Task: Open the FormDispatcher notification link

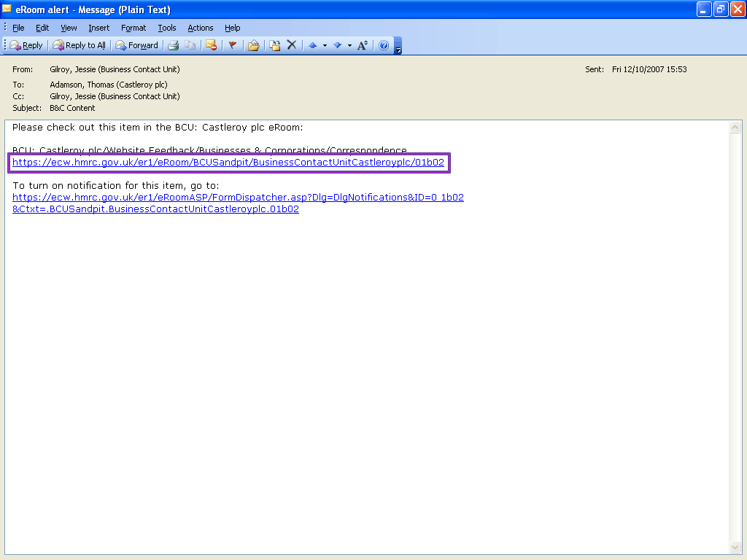Action: (238, 198)
